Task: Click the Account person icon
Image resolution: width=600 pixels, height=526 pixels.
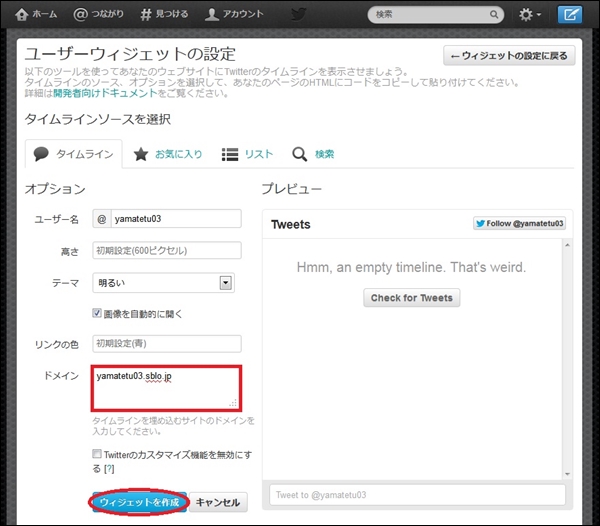Action: pos(212,15)
